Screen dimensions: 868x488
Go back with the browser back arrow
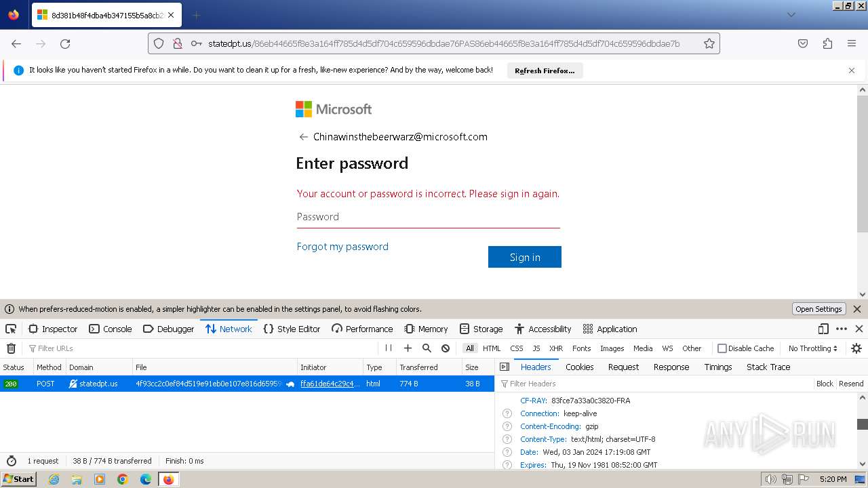point(16,43)
